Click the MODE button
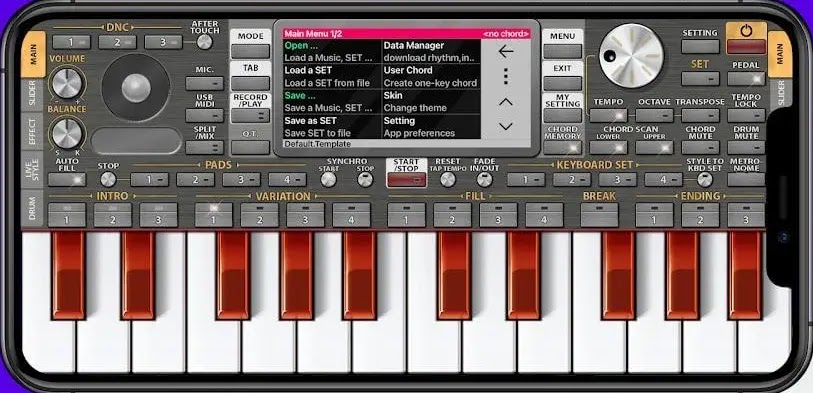Screen dimensions: 813x393 pyautogui.click(x=250, y=51)
